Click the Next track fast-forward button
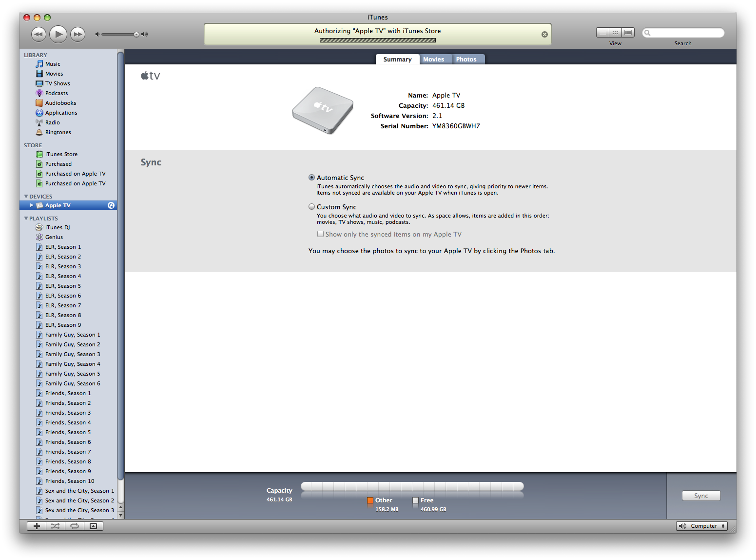756x560 pixels. tap(78, 34)
